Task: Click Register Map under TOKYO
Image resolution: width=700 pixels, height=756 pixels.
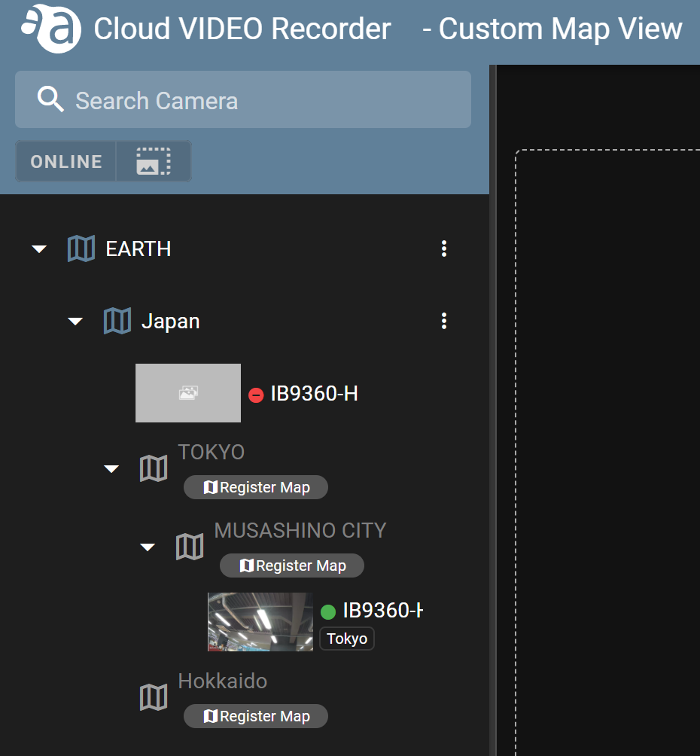Action: (x=255, y=487)
